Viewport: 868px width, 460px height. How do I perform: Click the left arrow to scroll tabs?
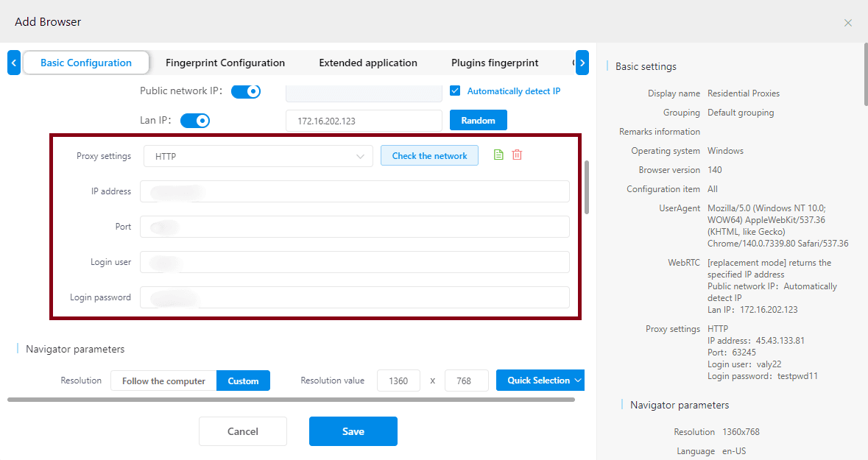(x=13, y=63)
